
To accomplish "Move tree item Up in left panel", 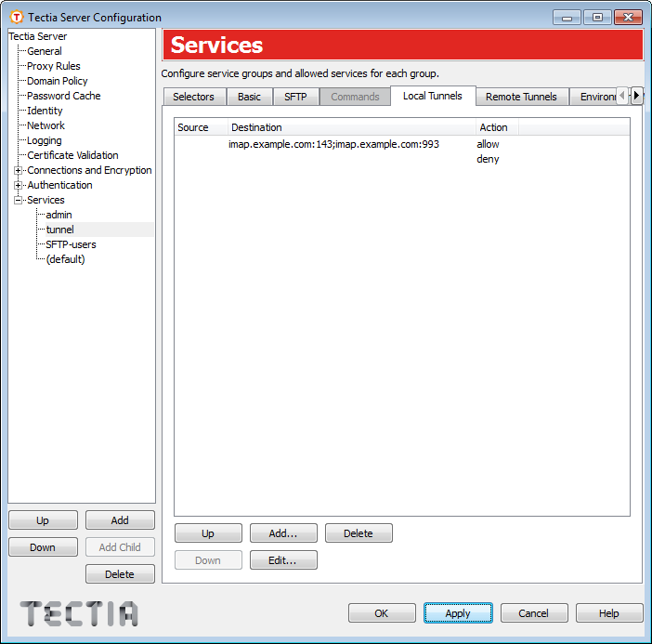I will pyautogui.click(x=43, y=520).
